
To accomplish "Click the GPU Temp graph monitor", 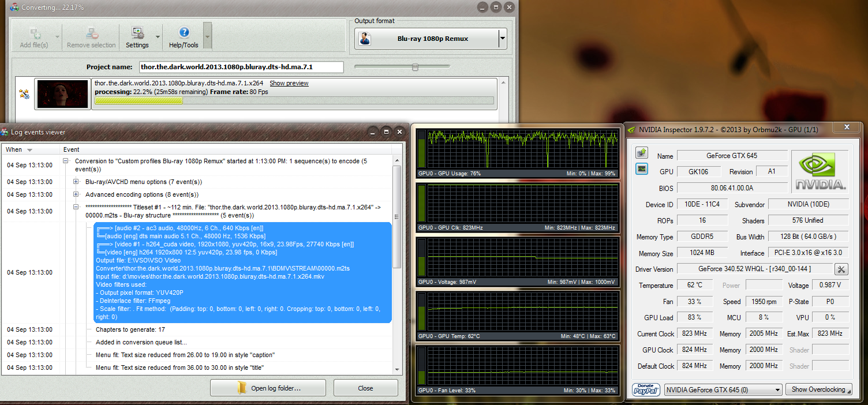I will pyautogui.click(x=517, y=316).
